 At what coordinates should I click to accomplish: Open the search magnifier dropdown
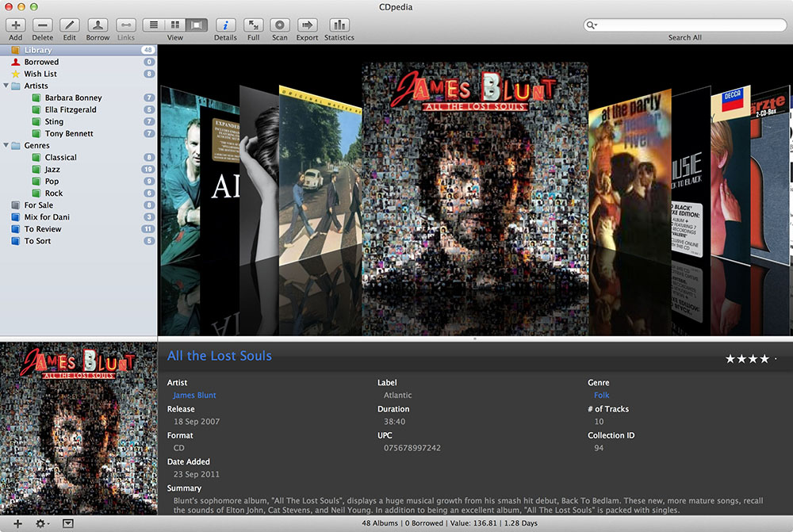592,25
